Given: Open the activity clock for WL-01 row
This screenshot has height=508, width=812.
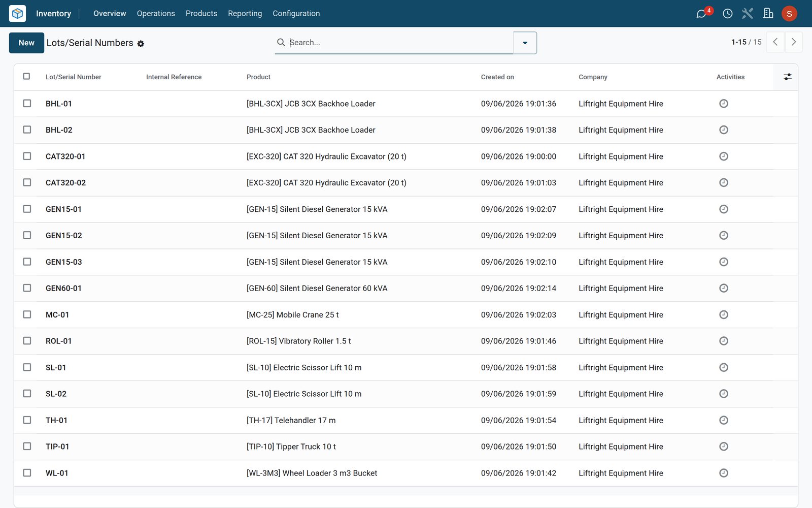Looking at the screenshot, I should click(724, 473).
